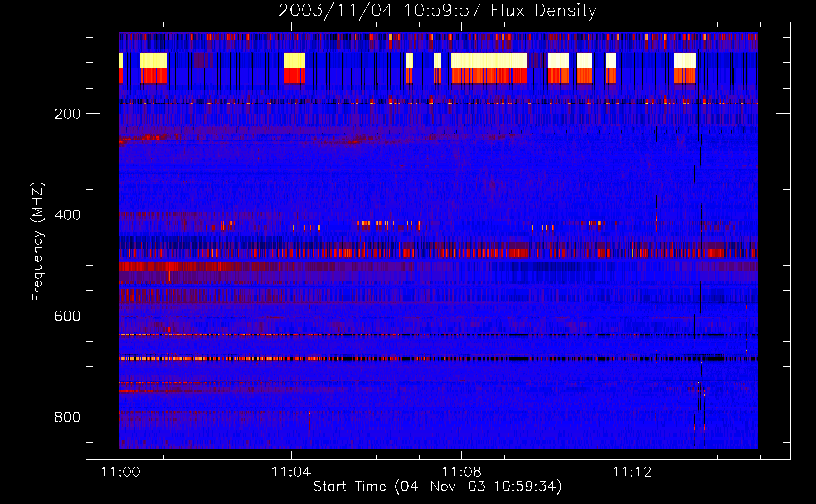Click the 400 frequency tick label
The image size is (816, 504).
(x=68, y=215)
